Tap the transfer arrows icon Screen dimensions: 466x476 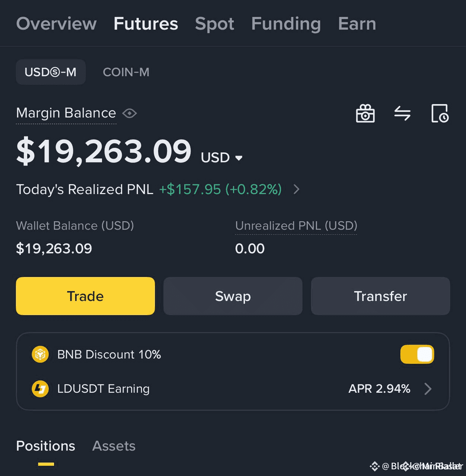pyautogui.click(x=402, y=113)
